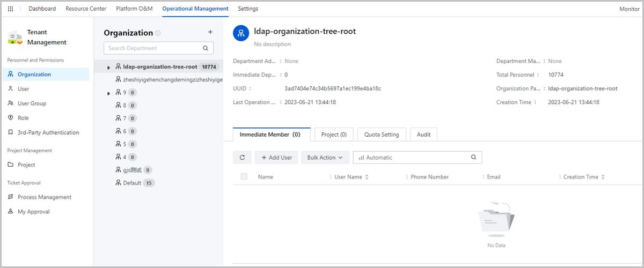Open the Bulk Action dropdown
Image resolution: width=644 pixels, height=268 pixels.
click(x=325, y=158)
